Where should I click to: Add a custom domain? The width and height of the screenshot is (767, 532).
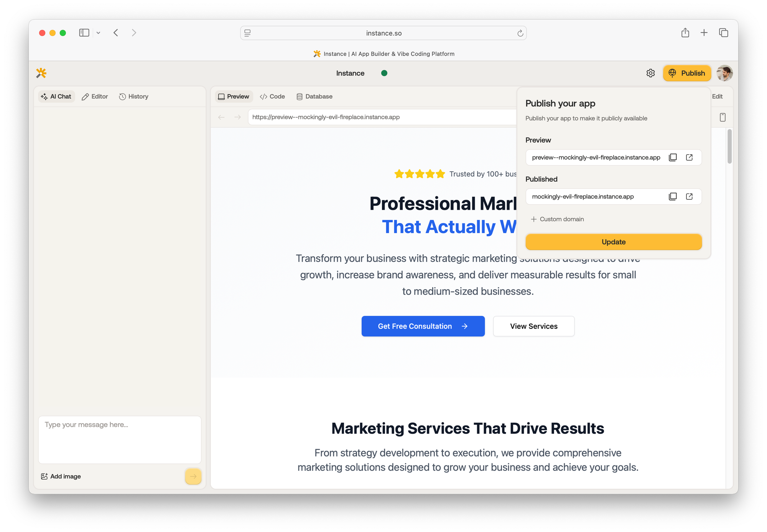(557, 219)
